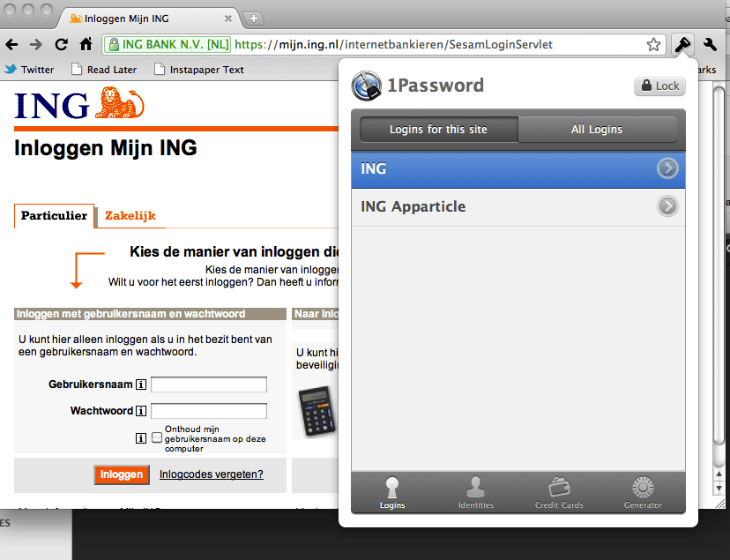Open the Credit Cards section

pyautogui.click(x=559, y=493)
